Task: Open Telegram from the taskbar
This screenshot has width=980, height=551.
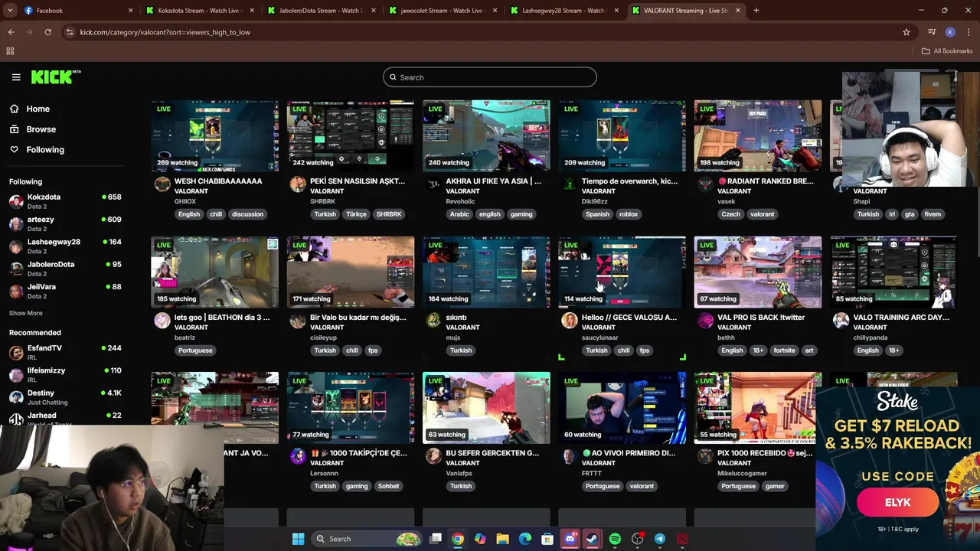Action: coord(660,539)
